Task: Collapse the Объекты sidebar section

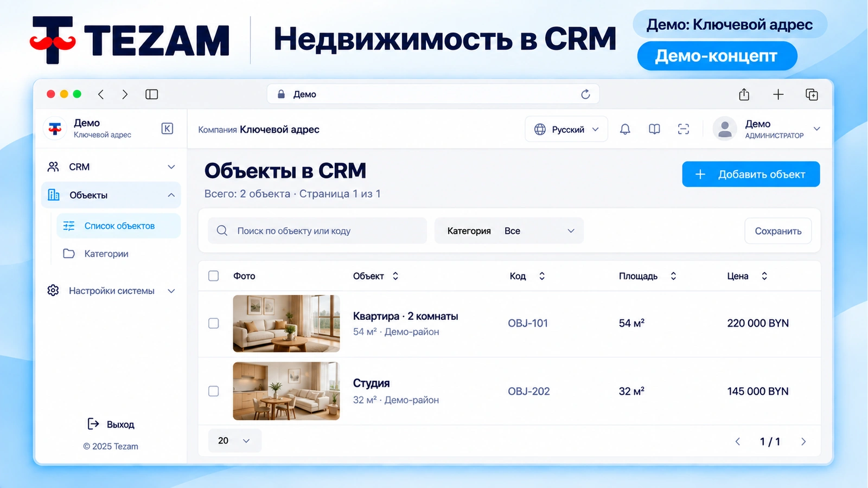Action: click(111, 195)
